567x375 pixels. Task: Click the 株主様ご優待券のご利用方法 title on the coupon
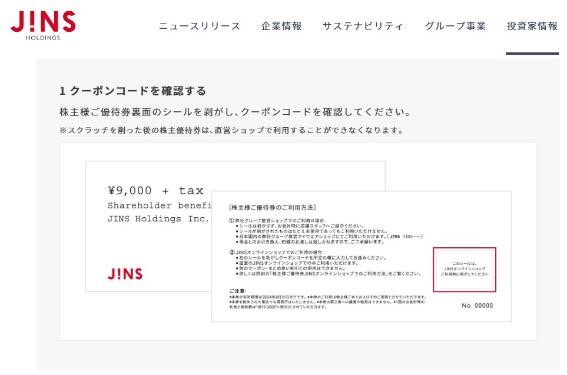(x=273, y=208)
